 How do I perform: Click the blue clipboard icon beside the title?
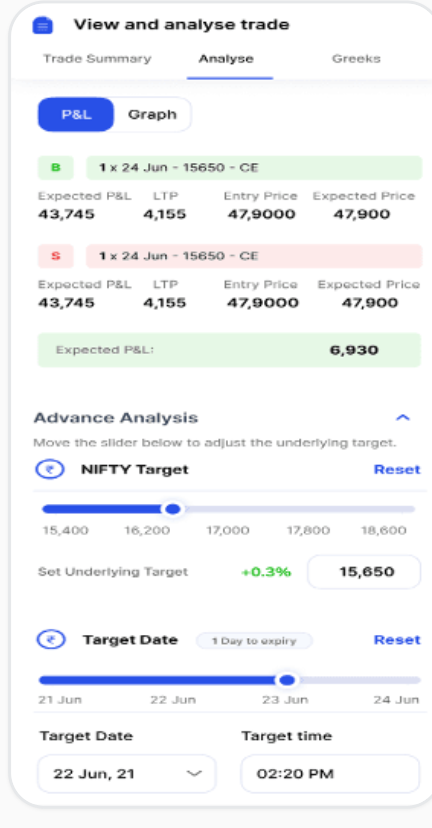(42, 25)
